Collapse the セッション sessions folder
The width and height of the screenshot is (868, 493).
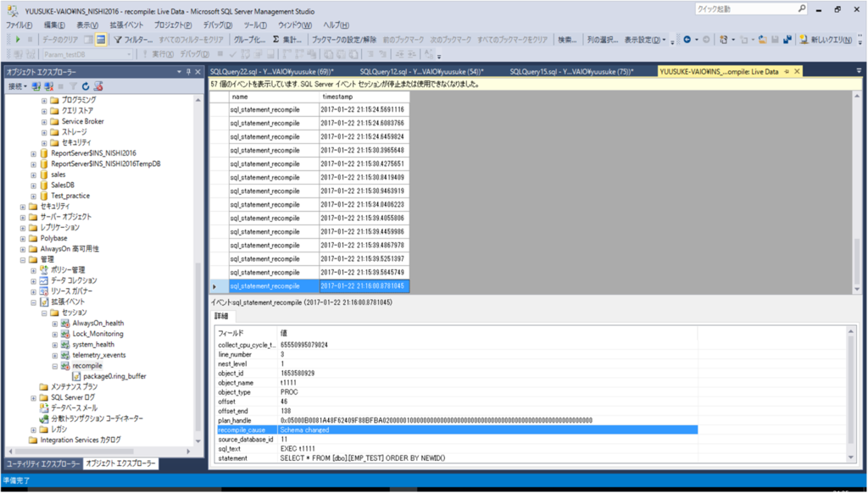click(44, 313)
